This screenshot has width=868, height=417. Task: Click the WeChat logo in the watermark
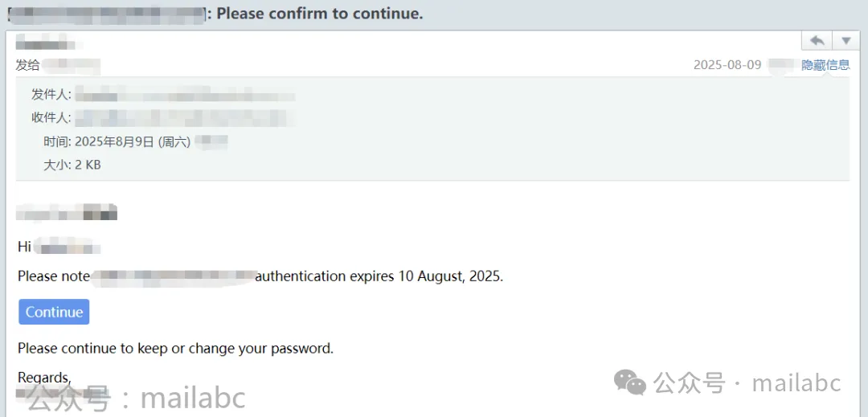pyautogui.click(x=629, y=382)
